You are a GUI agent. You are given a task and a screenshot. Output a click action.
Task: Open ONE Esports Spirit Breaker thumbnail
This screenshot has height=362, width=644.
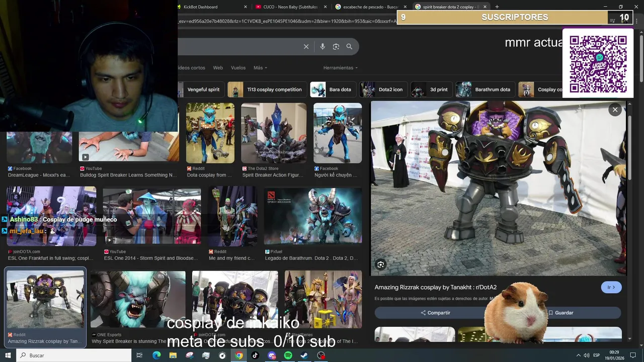[x=138, y=299]
